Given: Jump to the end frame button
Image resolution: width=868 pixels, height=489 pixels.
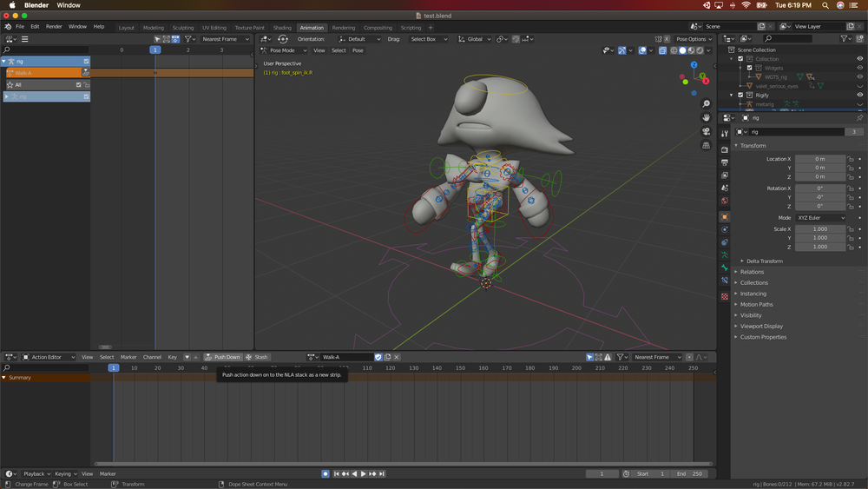Looking at the screenshot, I should [x=382, y=474].
